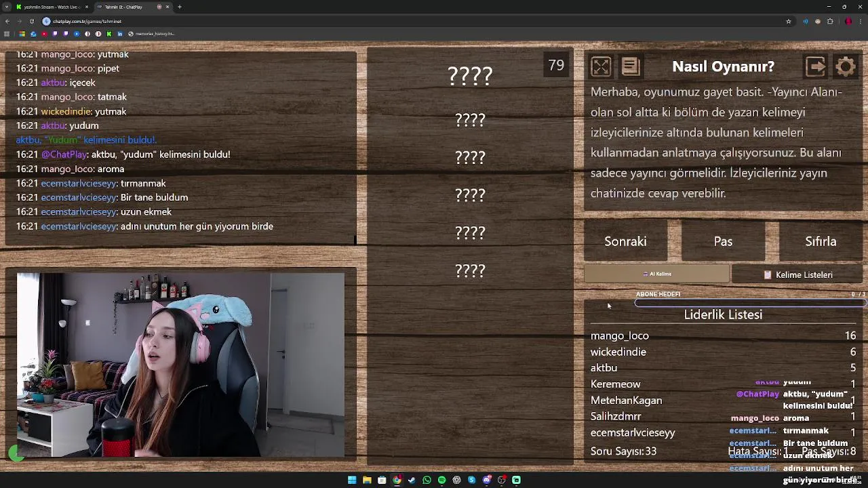Open WhatsApp from the taskbar
The image size is (868, 488).
click(427, 480)
